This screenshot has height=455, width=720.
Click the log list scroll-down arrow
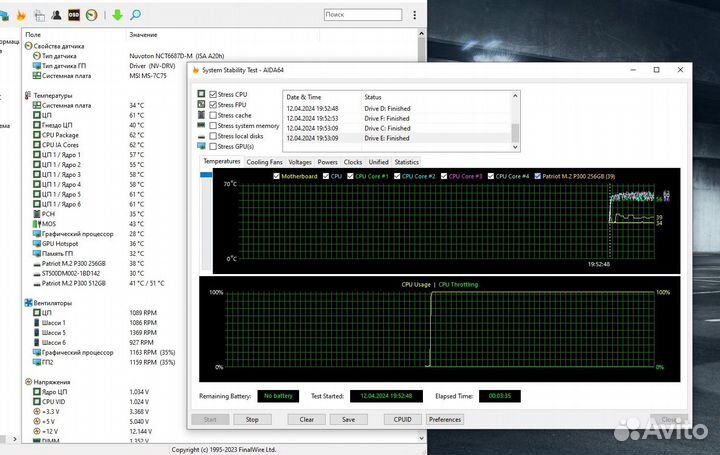(515, 147)
